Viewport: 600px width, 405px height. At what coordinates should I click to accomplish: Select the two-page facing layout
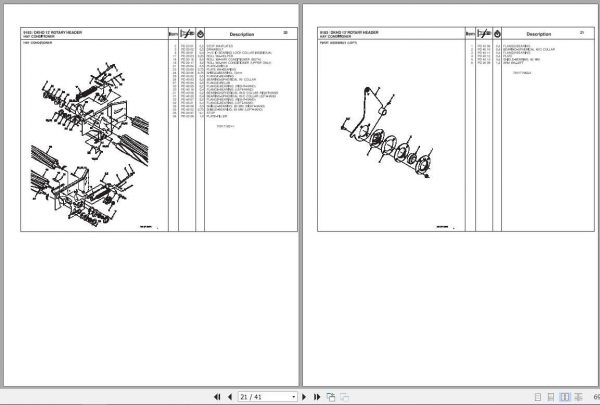pyautogui.click(x=565, y=397)
